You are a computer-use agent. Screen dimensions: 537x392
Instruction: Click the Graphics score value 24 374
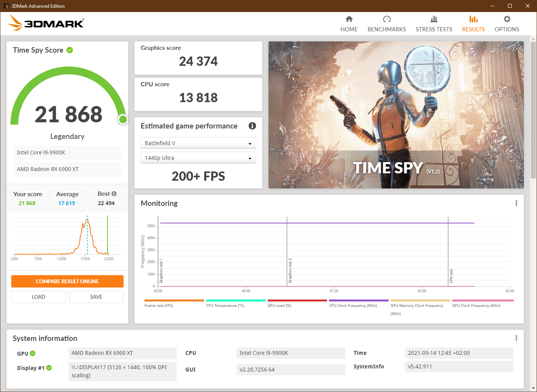(198, 61)
